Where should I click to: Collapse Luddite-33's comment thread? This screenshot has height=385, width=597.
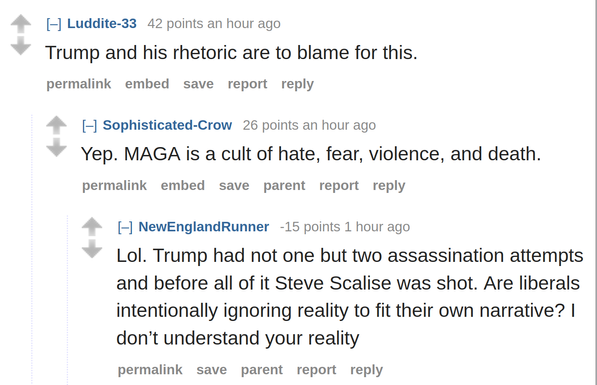(x=54, y=24)
